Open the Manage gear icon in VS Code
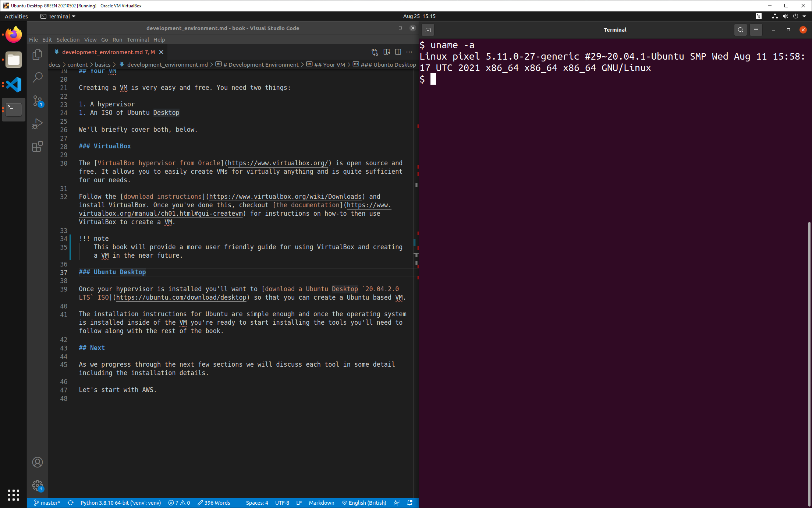The width and height of the screenshot is (812, 508). (x=37, y=485)
